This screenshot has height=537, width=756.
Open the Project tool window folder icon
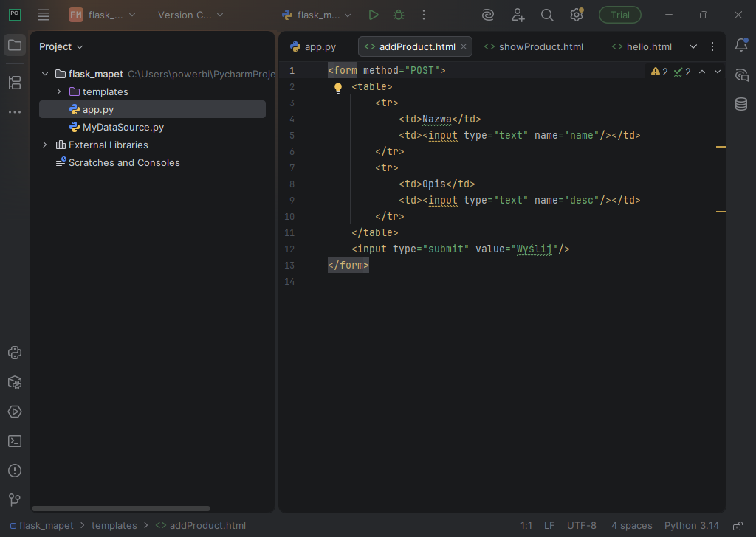pyautogui.click(x=15, y=46)
